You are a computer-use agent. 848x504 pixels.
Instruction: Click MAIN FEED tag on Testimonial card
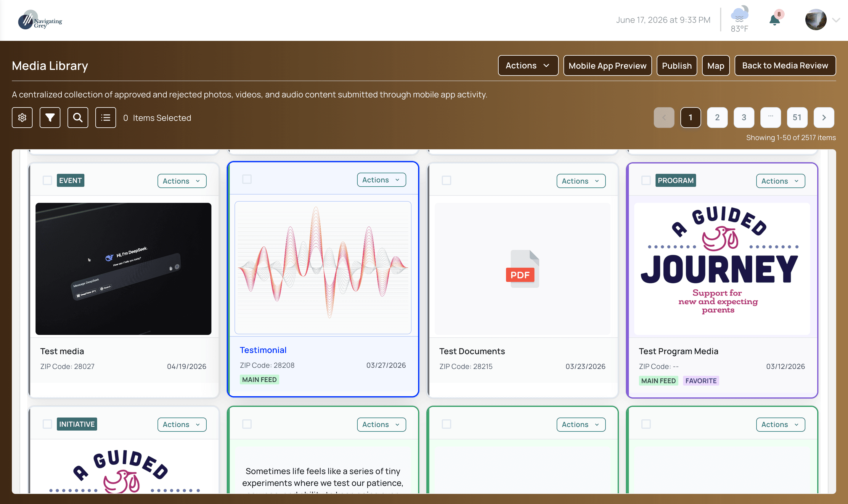(259, 380)
